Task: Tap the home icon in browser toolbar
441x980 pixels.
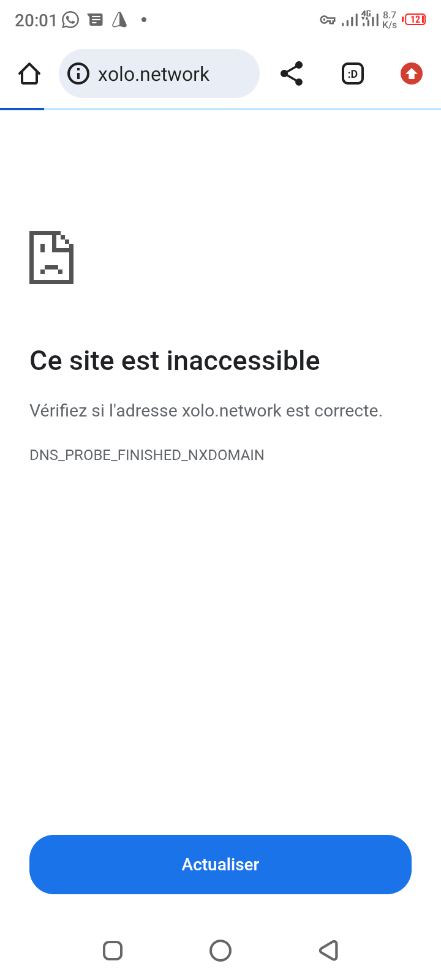Action: tap(29, 74)
